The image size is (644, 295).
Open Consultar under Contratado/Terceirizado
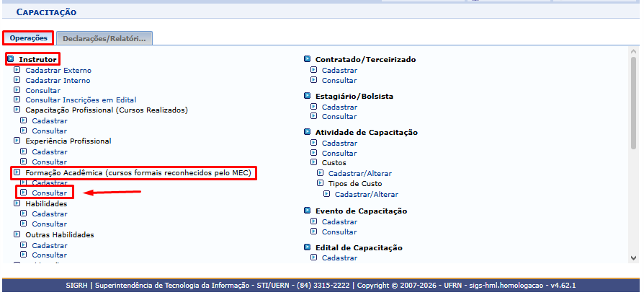coord(339,80)
